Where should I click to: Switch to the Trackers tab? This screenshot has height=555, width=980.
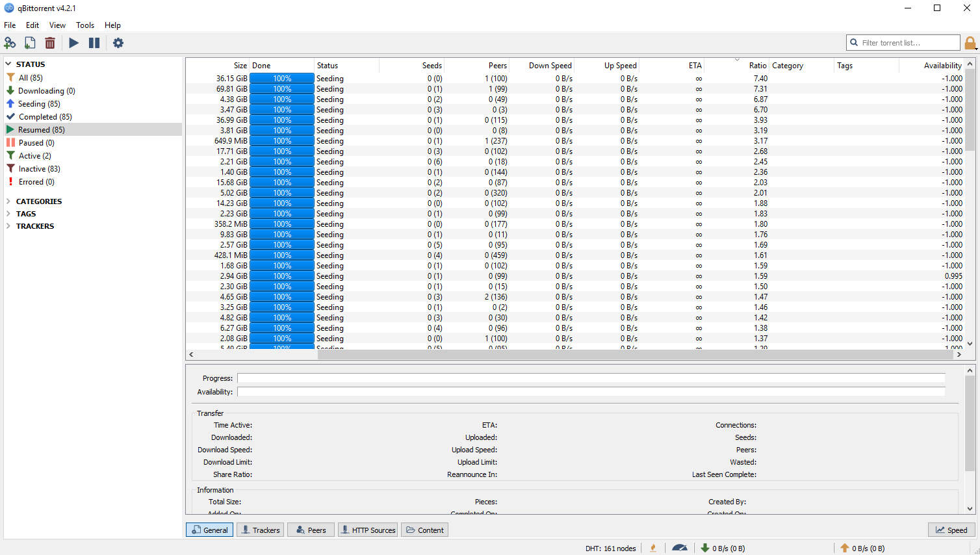point(260,530)
